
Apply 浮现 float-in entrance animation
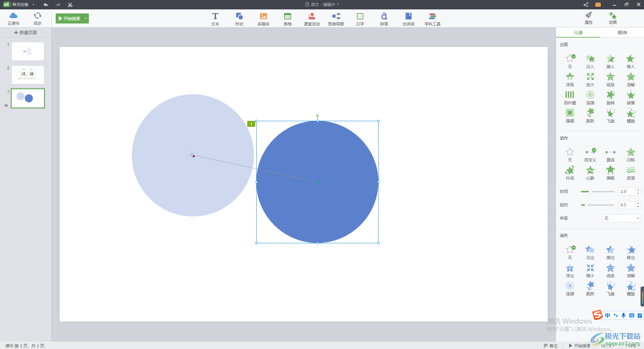point(570,80)
